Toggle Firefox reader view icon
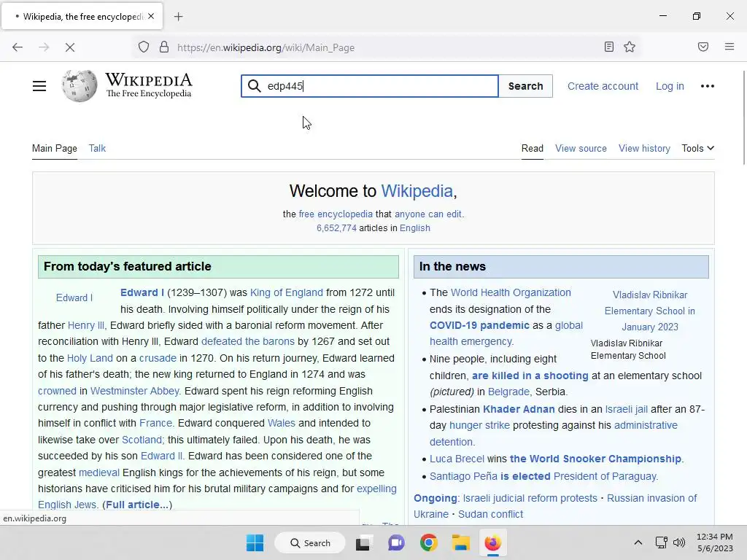Screen dimensions: 747x560 point(609,47)
